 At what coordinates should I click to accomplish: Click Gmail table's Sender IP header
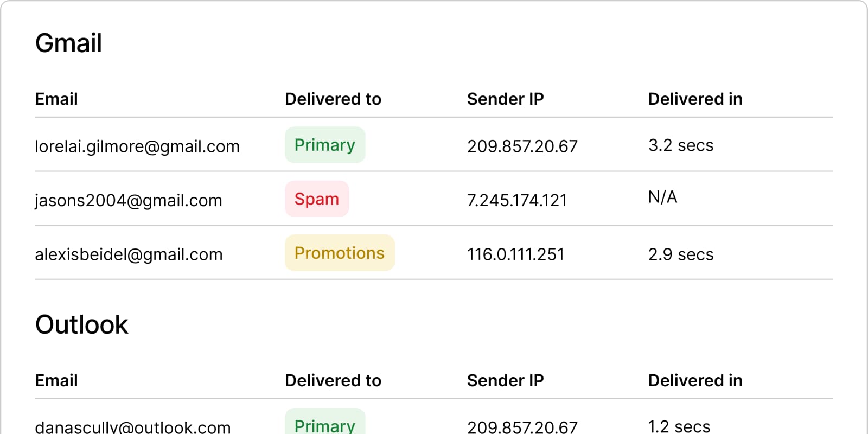(505, 99)
